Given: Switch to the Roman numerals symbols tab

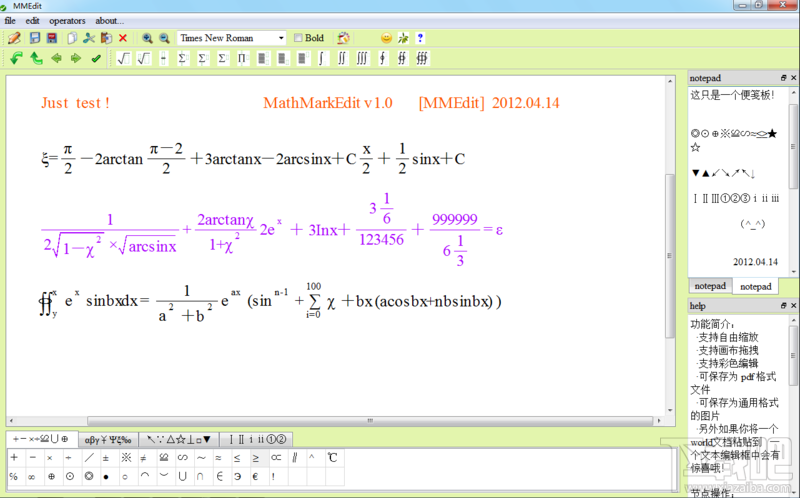Looking at the screenshot, I should [257, 439].
